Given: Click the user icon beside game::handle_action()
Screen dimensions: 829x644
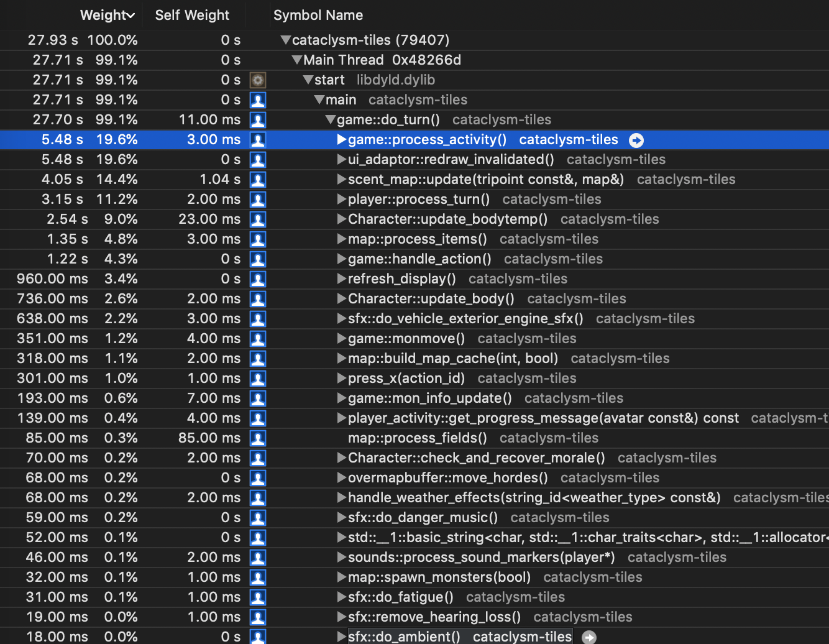Looking at the screenshot, I should [258, 259].
